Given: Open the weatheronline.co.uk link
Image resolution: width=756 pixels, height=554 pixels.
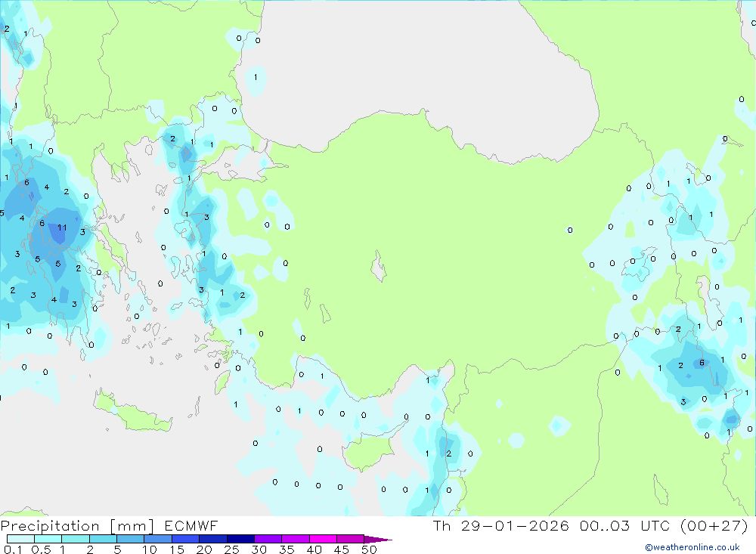Looking at the screenshot, I should 692,547.
